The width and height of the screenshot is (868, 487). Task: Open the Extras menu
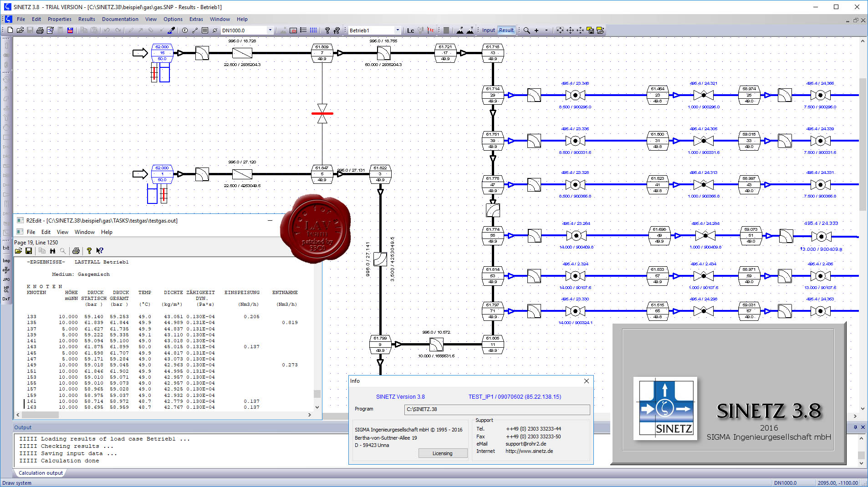pos(196,19)
